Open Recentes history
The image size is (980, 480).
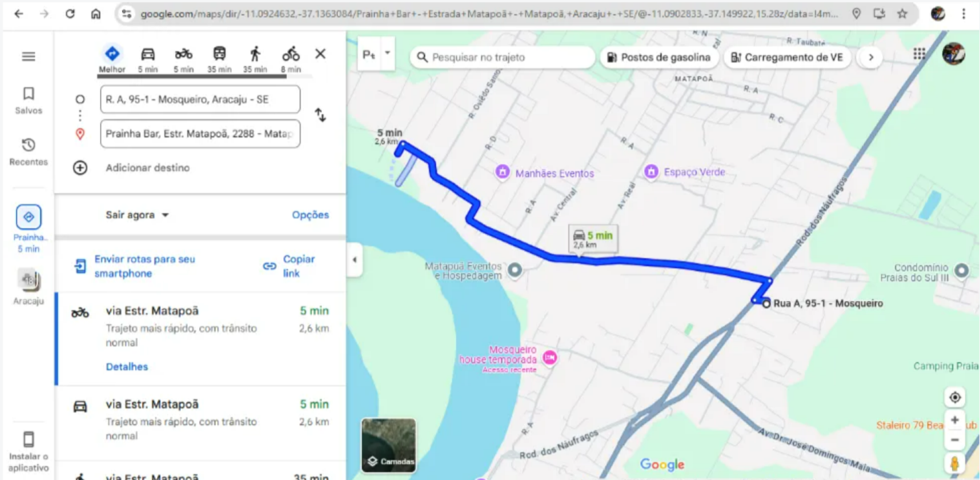point(29,151)
